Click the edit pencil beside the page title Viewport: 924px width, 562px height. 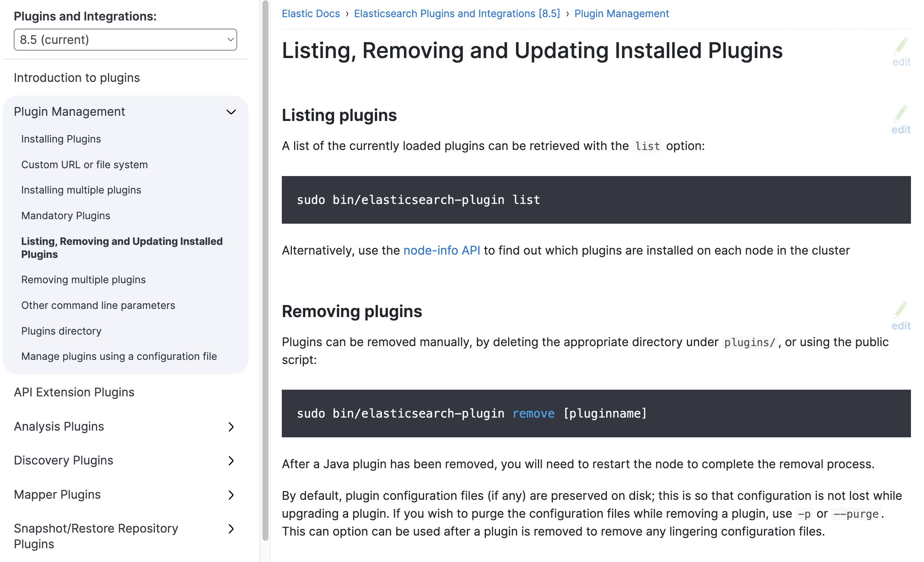(901, 52)
